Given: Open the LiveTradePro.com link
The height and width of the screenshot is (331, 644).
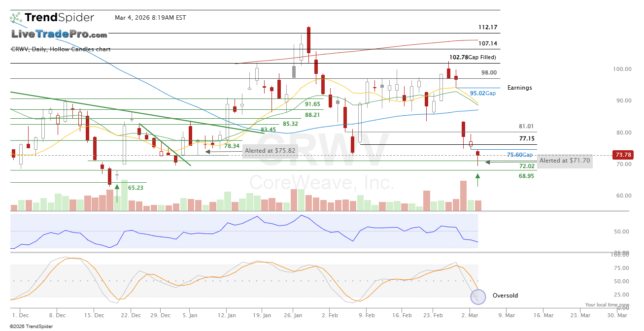Looking at the screenshot, I should 59,34.
